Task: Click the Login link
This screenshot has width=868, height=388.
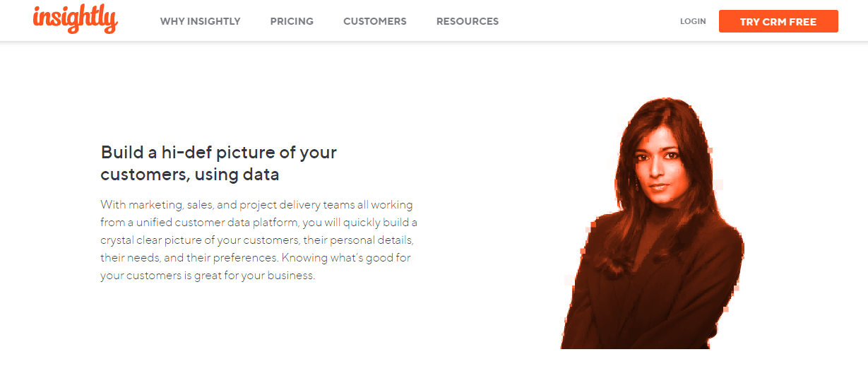Action: tap(693, 21)
